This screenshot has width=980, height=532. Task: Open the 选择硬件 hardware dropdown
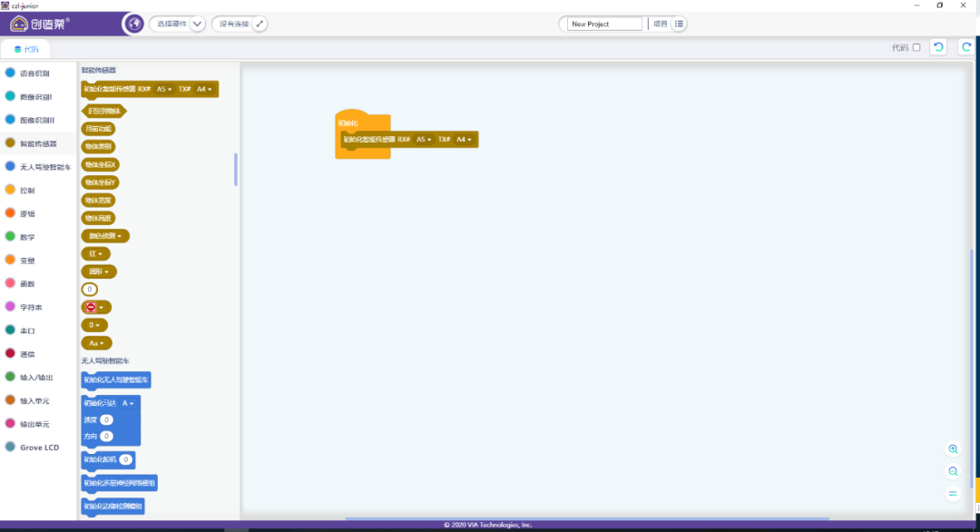197,24
